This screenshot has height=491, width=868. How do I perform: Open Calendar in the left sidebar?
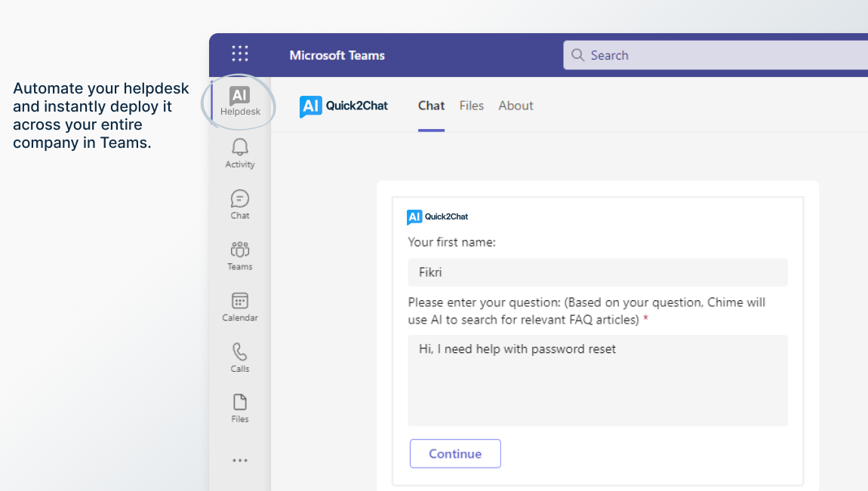pos(240,306)
